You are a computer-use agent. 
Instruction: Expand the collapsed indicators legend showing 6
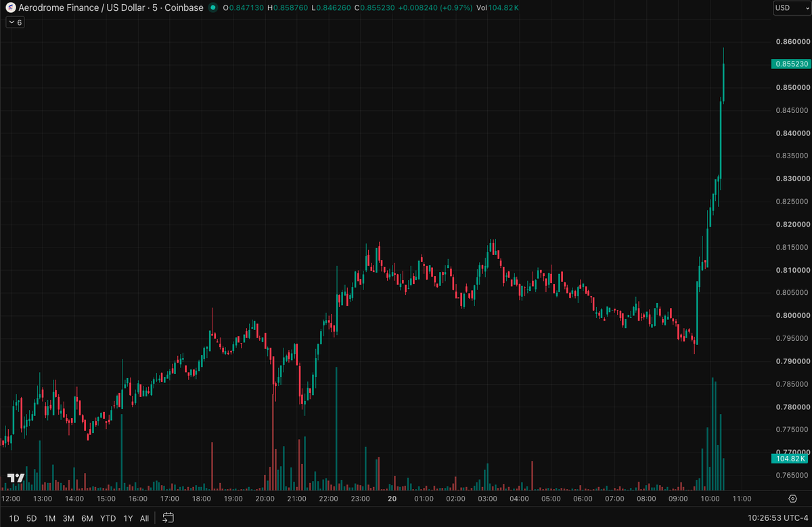pyautogui.click(x=15, y=22)
